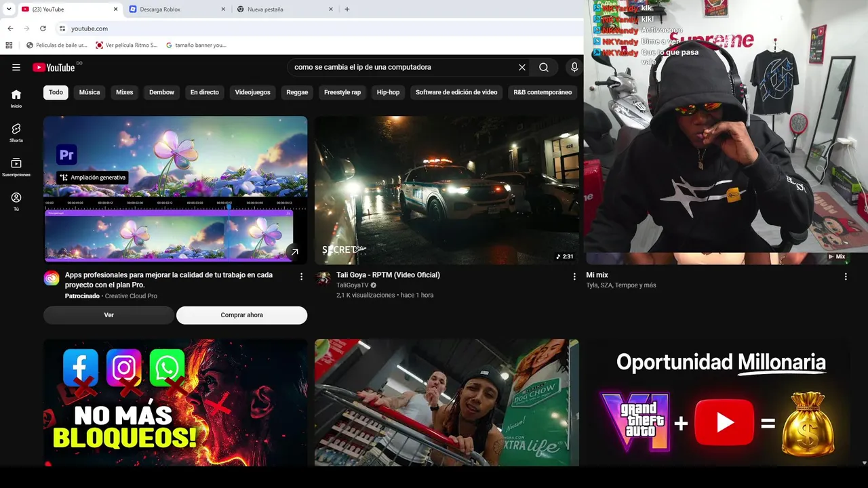Reload the current page
This screenshot has width=868, height=488.
(43, 28)
